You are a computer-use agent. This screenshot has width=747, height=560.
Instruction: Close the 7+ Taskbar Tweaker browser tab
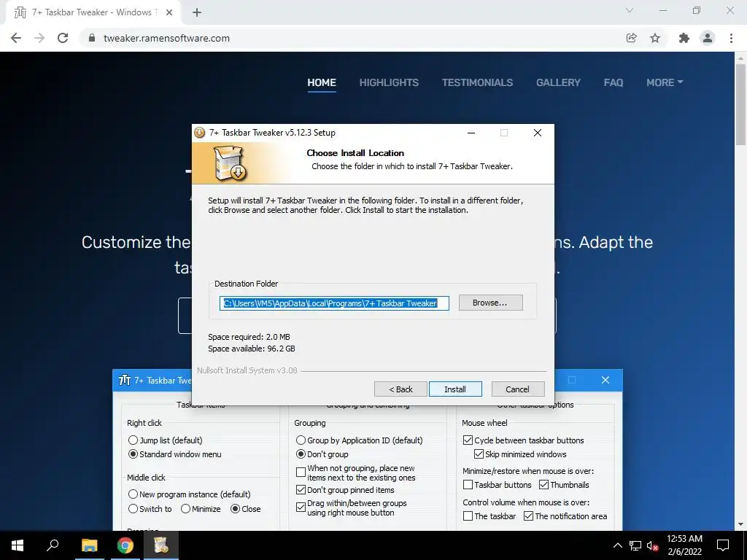(x=169, y=13)
